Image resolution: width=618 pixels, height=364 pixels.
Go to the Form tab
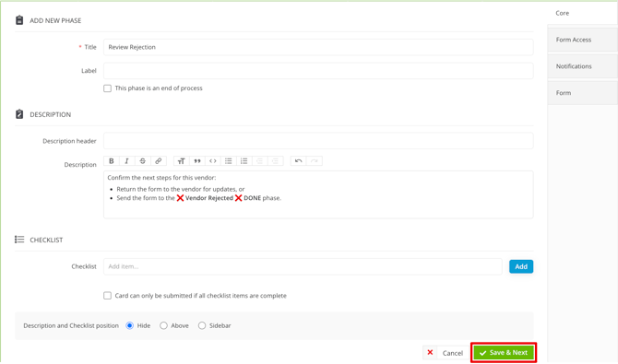(583, 93)
